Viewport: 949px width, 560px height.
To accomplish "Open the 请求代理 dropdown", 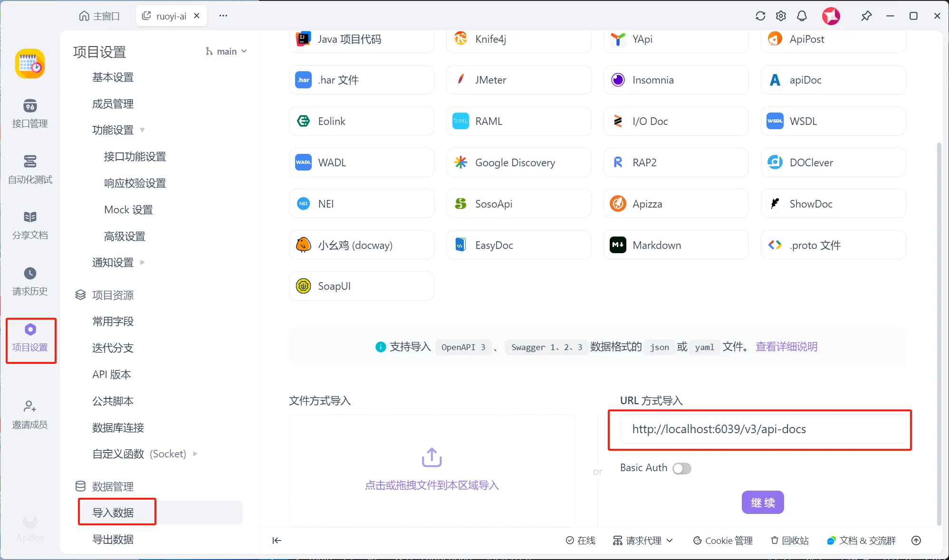I will 643,541.
